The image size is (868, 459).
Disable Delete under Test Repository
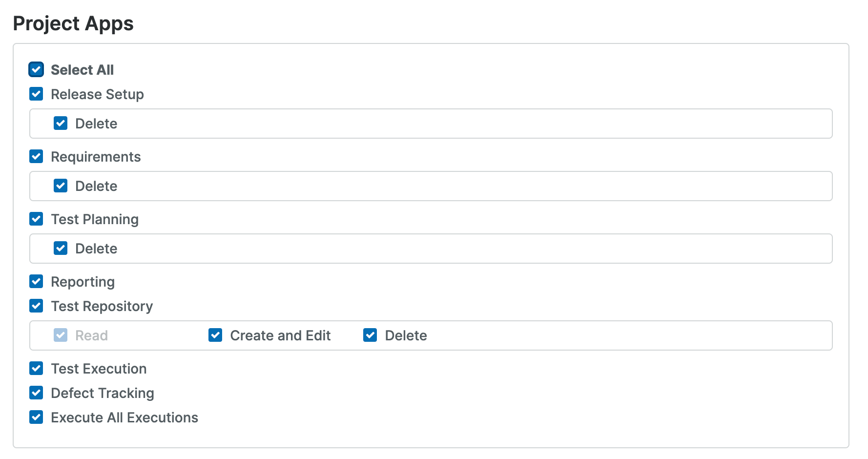370,335
